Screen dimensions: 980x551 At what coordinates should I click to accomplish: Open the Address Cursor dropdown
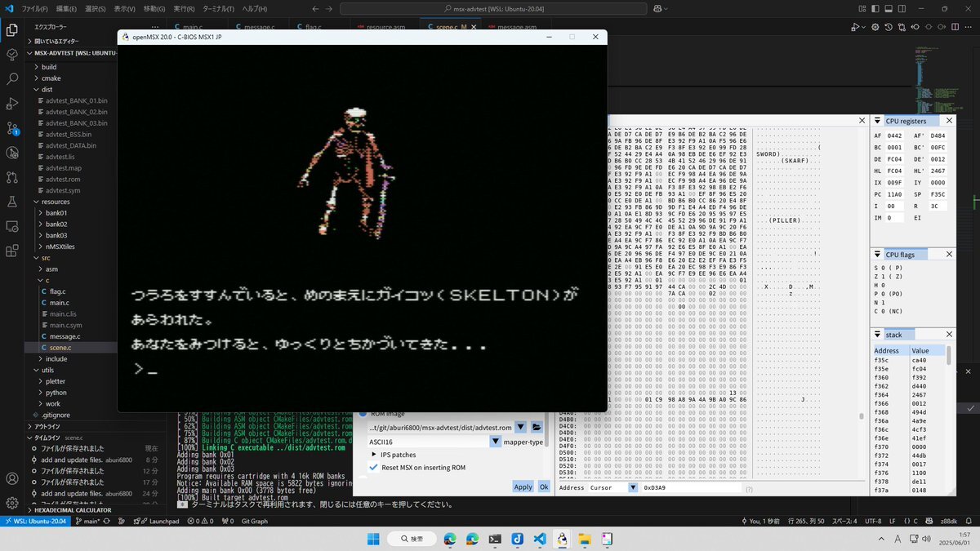[633, 487]
